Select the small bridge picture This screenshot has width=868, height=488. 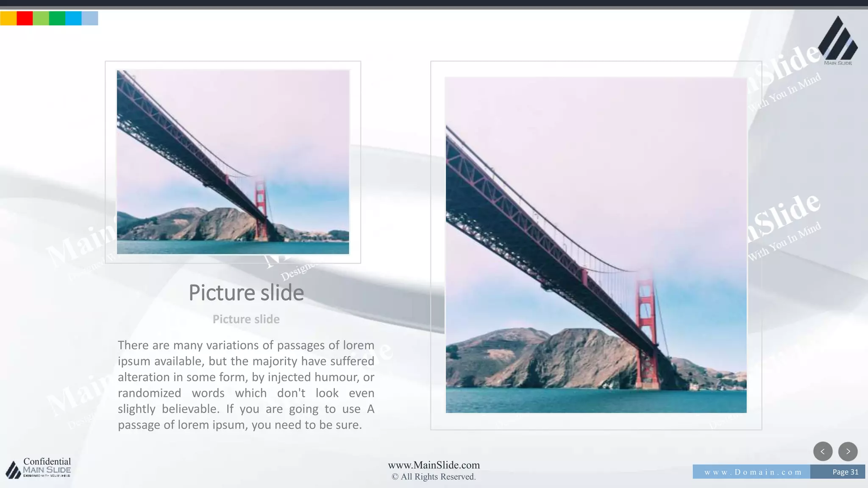(x=233, y=162)
